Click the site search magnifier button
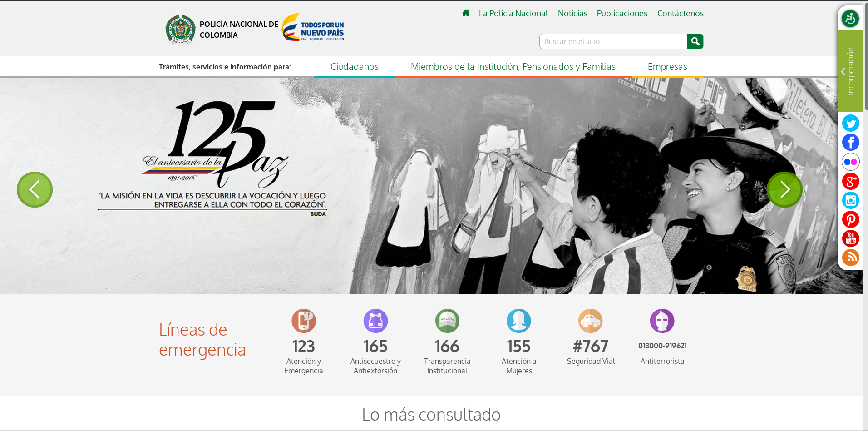Image resolution: width=868 pixels, height=431 pixels. click(x=695, y=41)
